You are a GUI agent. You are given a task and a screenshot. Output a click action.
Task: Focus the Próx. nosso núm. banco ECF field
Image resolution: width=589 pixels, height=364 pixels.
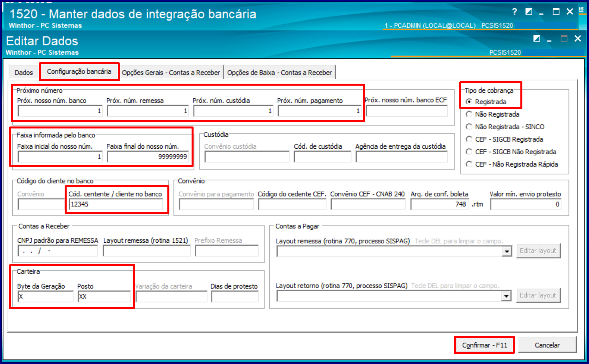[x=407, y=111]
